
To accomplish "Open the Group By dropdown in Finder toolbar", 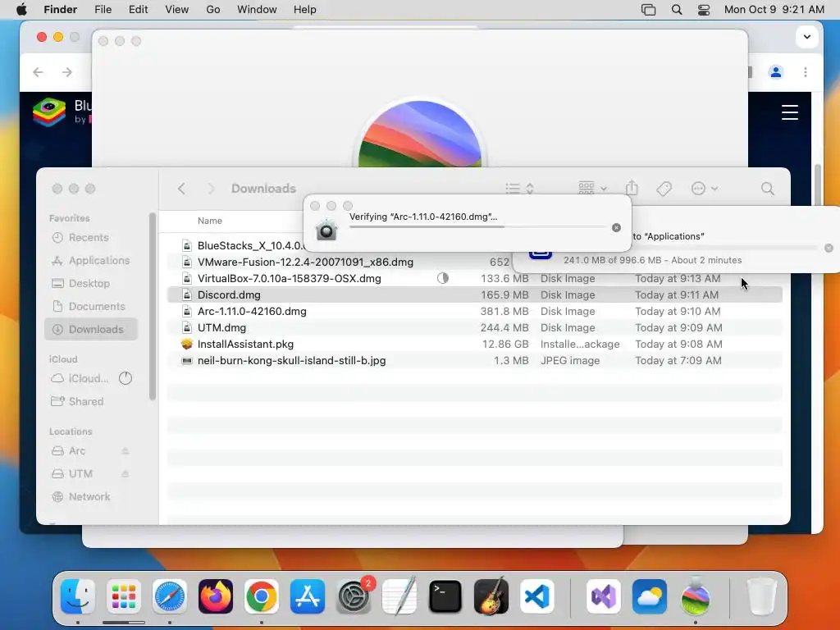I will tap(592, 188).
